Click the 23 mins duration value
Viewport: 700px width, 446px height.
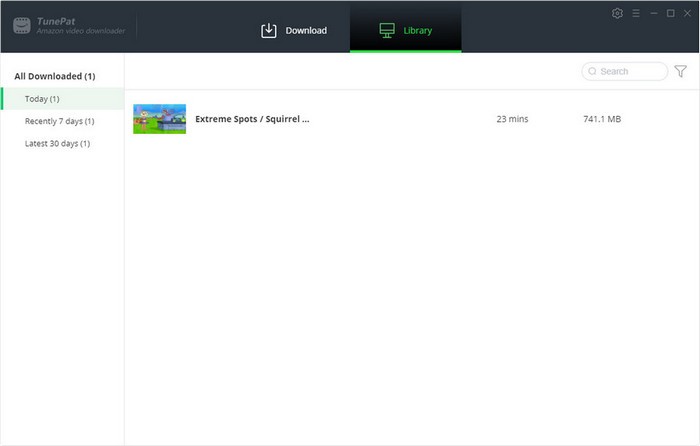point(512,119)
